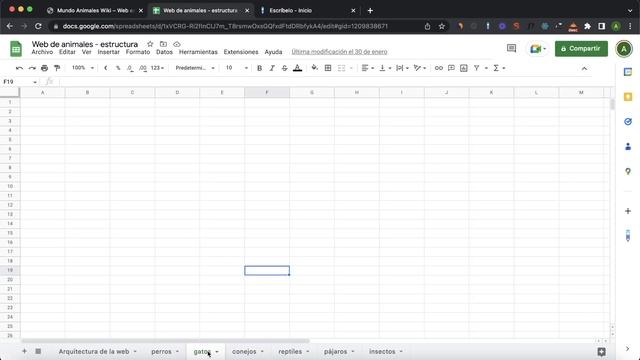Open the Editar menu

(67, 52)
